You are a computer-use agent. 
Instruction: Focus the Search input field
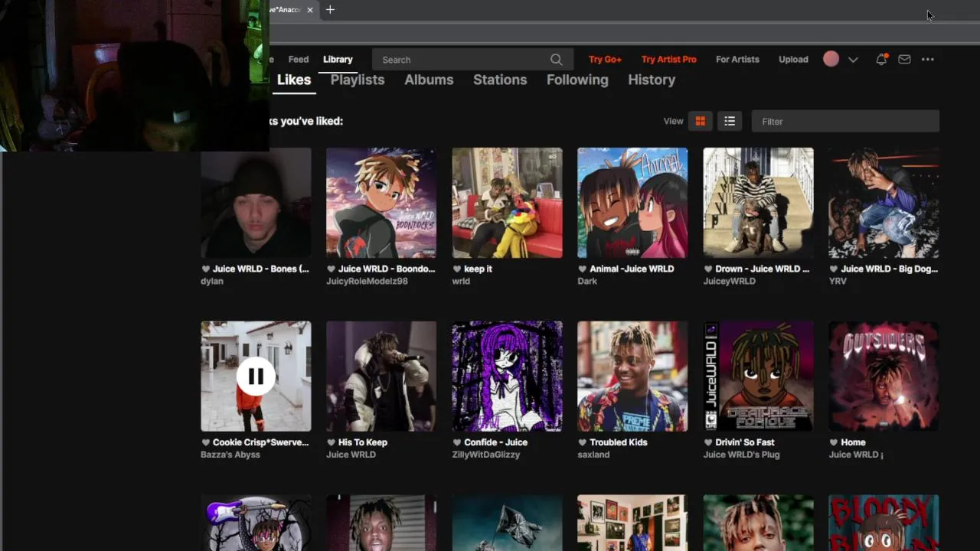coord(471,60)
